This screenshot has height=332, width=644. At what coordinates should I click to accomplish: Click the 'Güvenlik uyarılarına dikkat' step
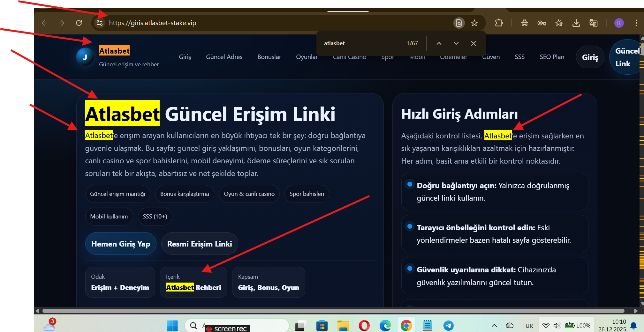[495, 276]
